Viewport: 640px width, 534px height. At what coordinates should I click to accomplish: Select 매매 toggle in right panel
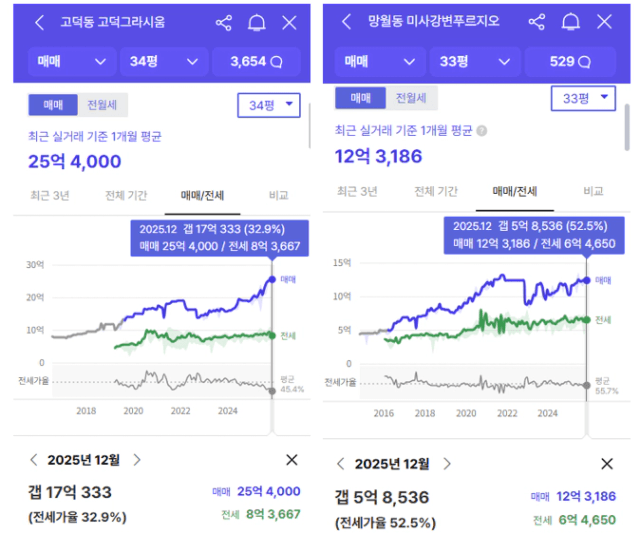[360, 98]
